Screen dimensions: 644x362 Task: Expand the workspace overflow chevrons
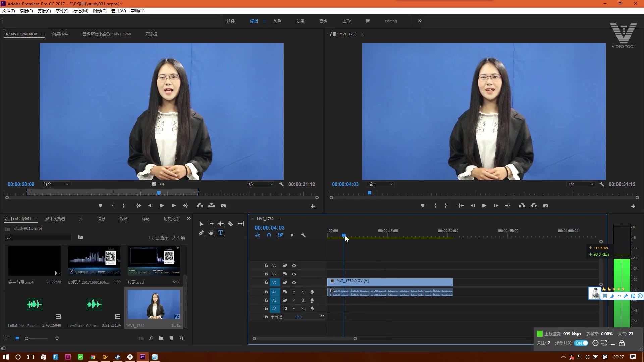pos(420,21)
